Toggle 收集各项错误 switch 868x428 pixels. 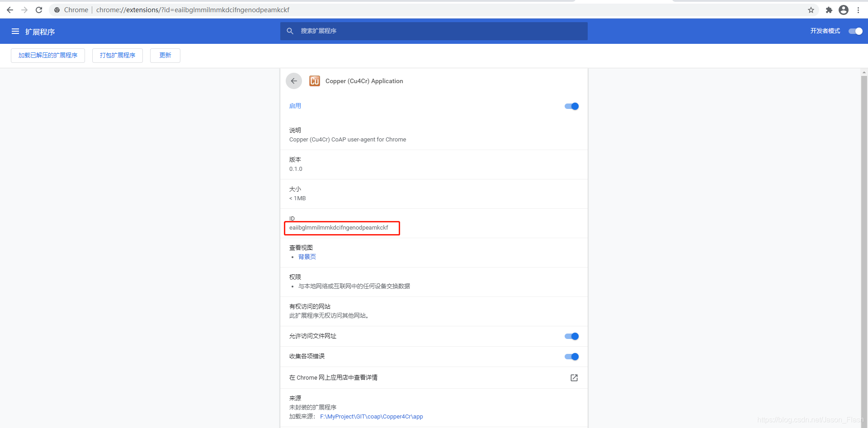[x=571, y=357]
